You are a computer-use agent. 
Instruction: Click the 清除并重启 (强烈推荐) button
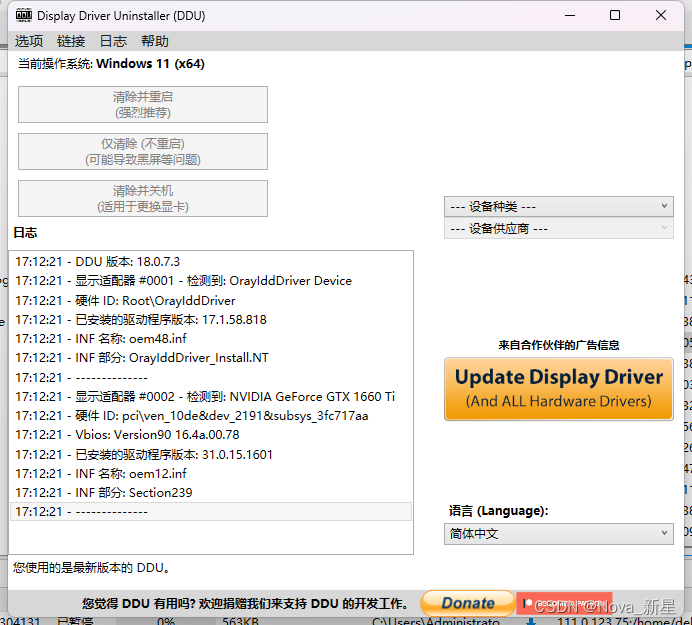coord(143,105)
